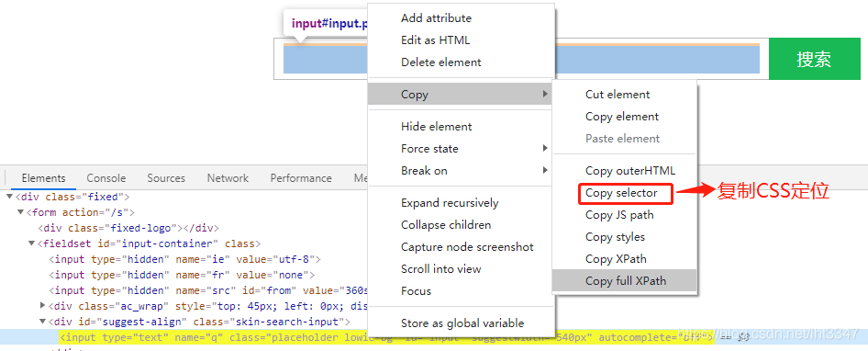Open the Performance tab
This screenshot has height=351, width=868.
coord(301,178)
